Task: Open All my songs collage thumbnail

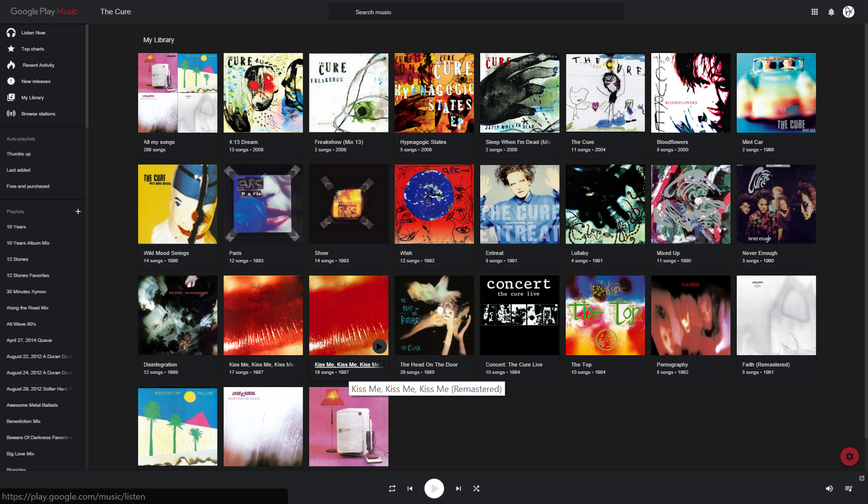Action: click(x=177, y=93)
